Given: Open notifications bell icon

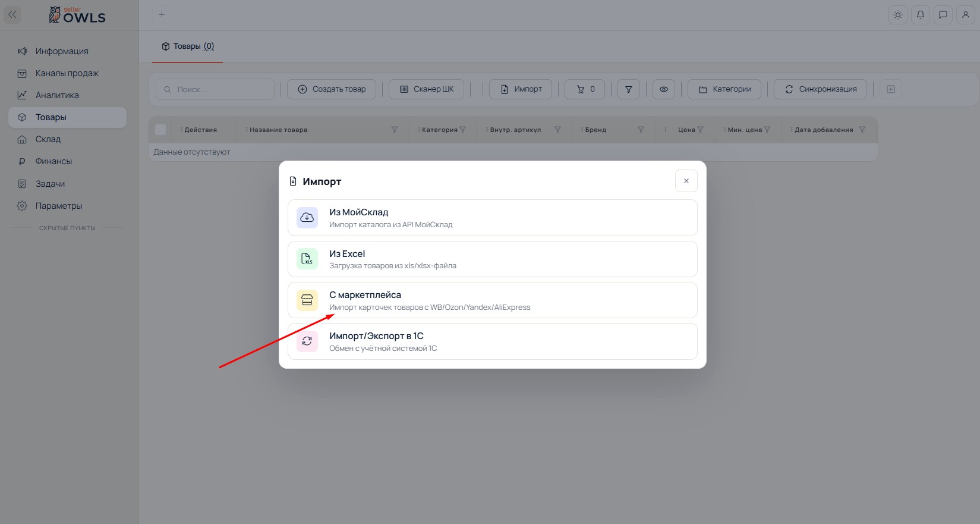Looking at the screenshot, I should pos(921,15).
